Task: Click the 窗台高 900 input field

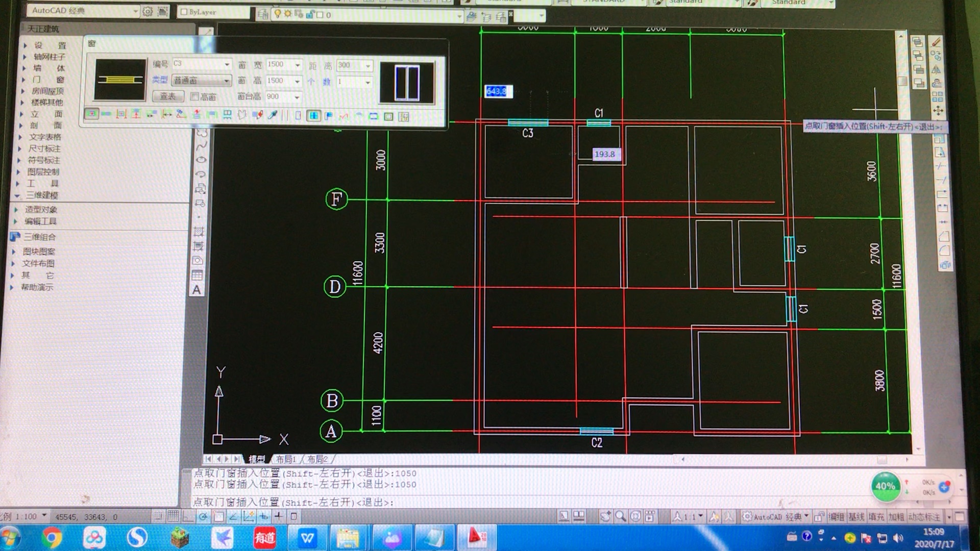Action: (x=278, y=96)
